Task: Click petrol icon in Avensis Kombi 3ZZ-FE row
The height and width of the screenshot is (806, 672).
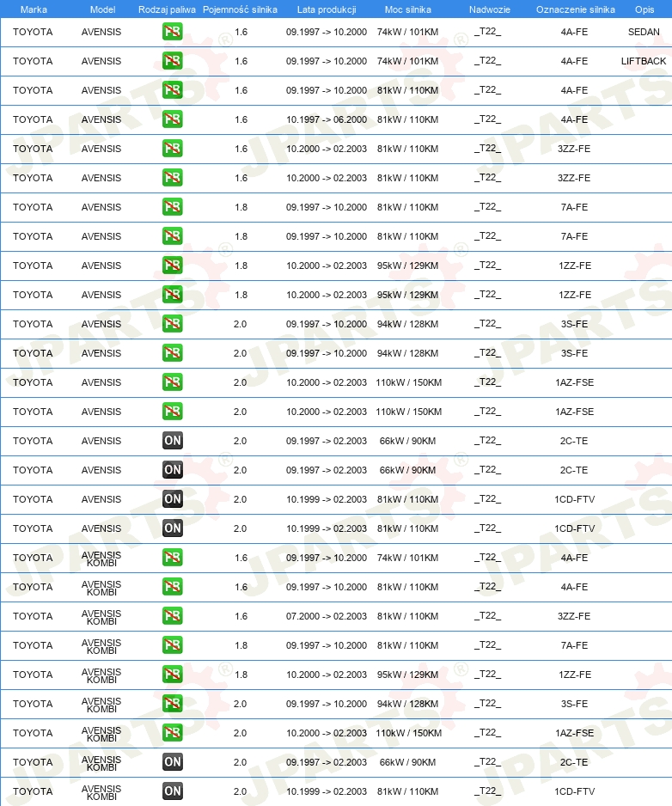Action: (172, 616)
